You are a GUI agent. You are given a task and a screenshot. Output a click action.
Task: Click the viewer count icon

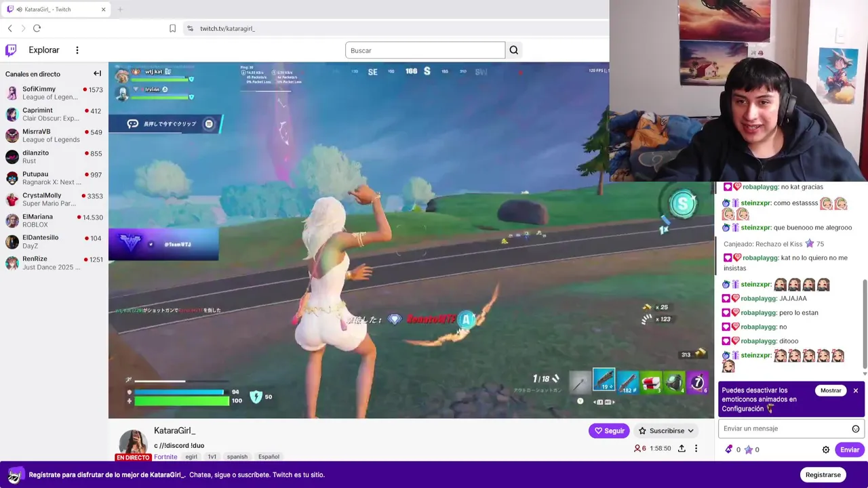coord(637,449)
